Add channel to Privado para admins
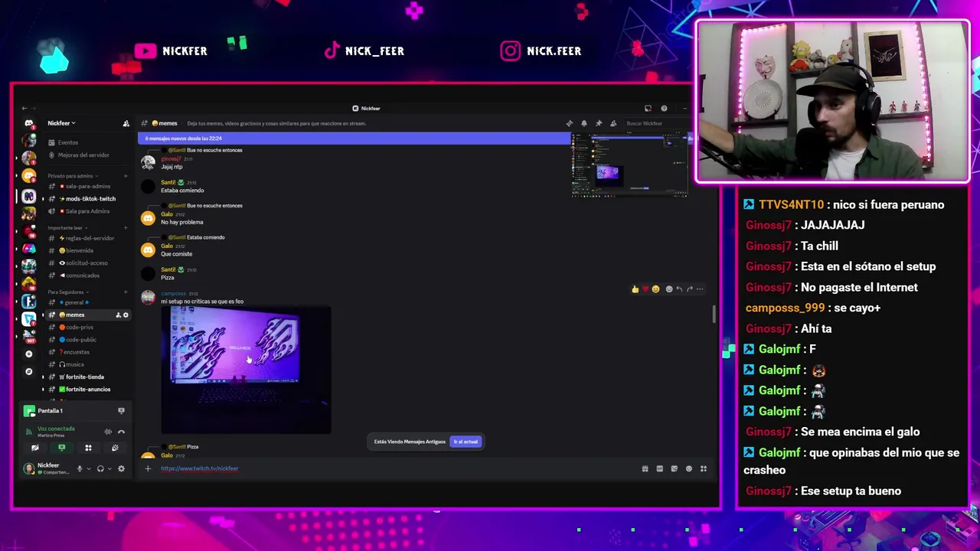The height and width of the screenshot is (551, 980). (126, 176)
